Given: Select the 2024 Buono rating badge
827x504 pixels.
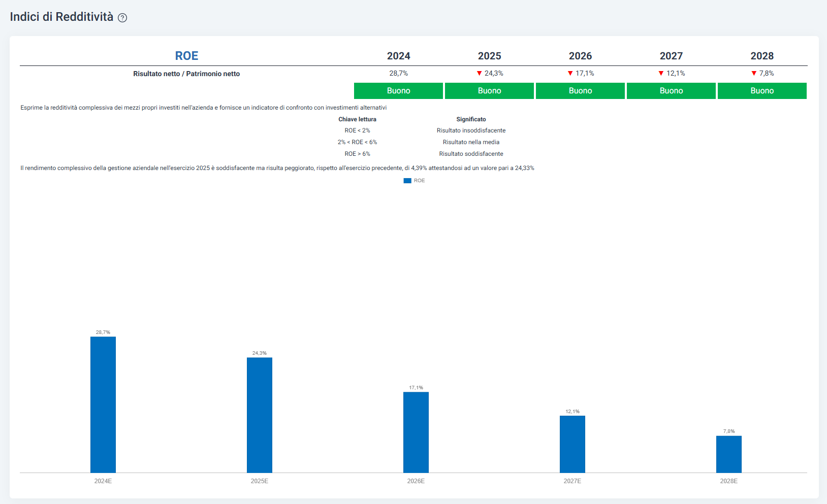Looking at the screenshot, I should [398, 91].
